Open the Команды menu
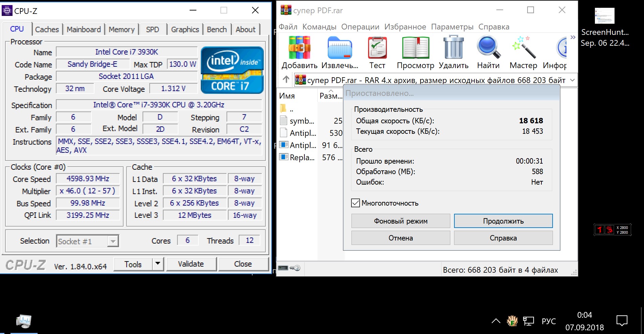Viewport: 644px width, 334px height. coord(319,27)
